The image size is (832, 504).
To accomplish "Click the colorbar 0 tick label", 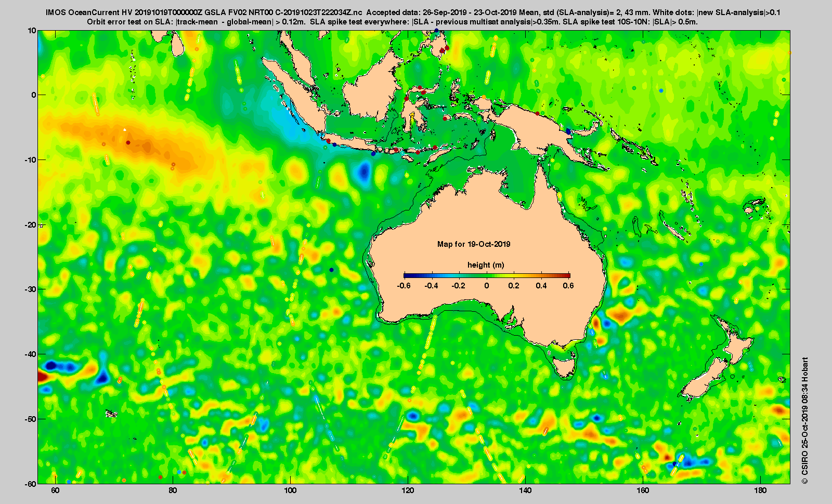I will point(487,286).
